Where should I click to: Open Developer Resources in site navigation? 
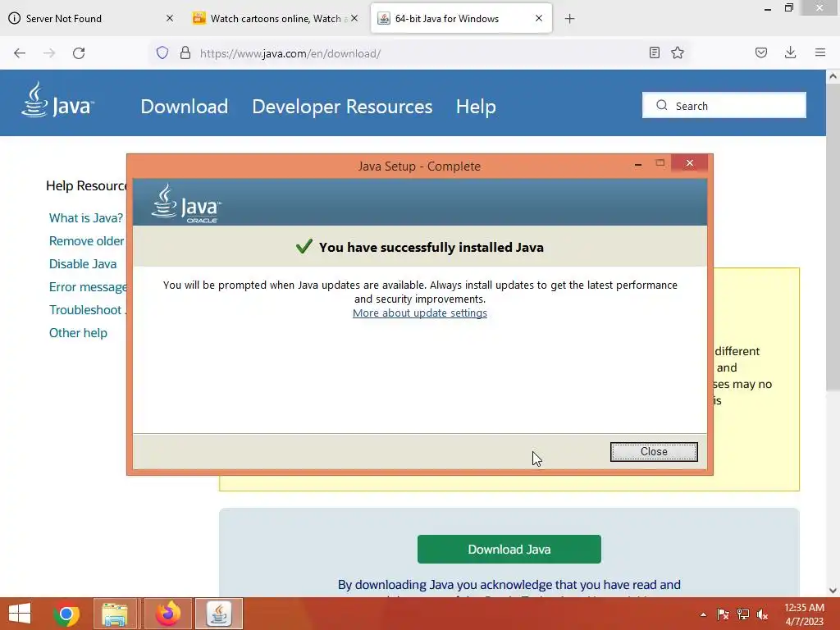tap(342, 106)
